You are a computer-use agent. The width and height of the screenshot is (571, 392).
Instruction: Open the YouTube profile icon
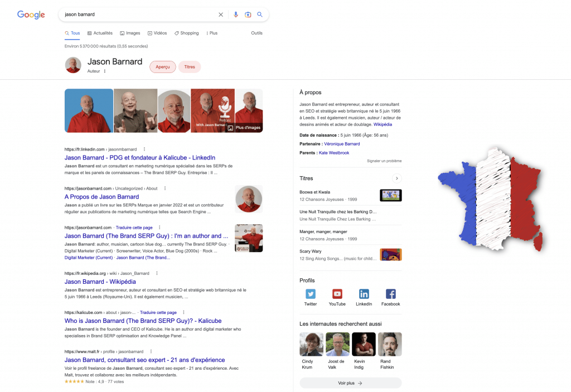coord(337,294)
